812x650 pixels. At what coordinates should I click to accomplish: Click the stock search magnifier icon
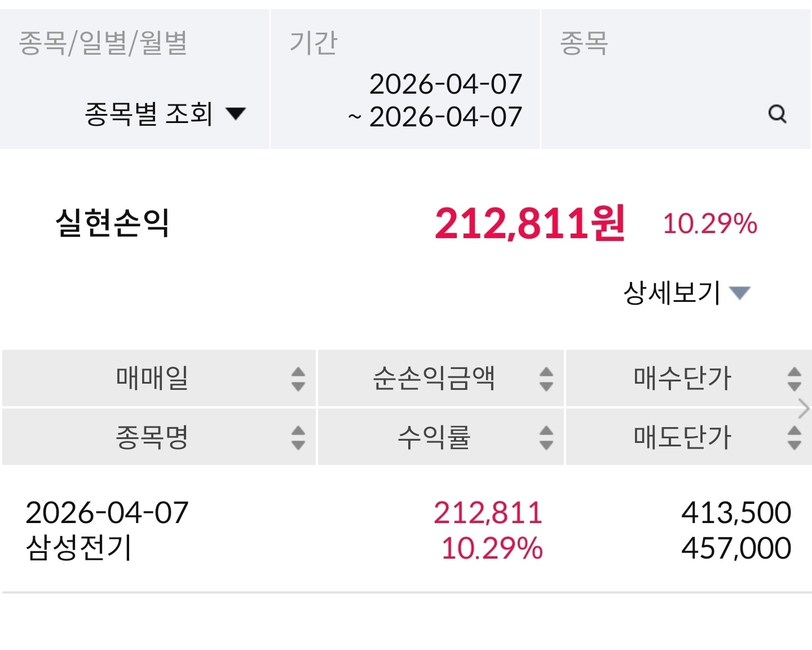pyautogui.click(x=777, y=114)
